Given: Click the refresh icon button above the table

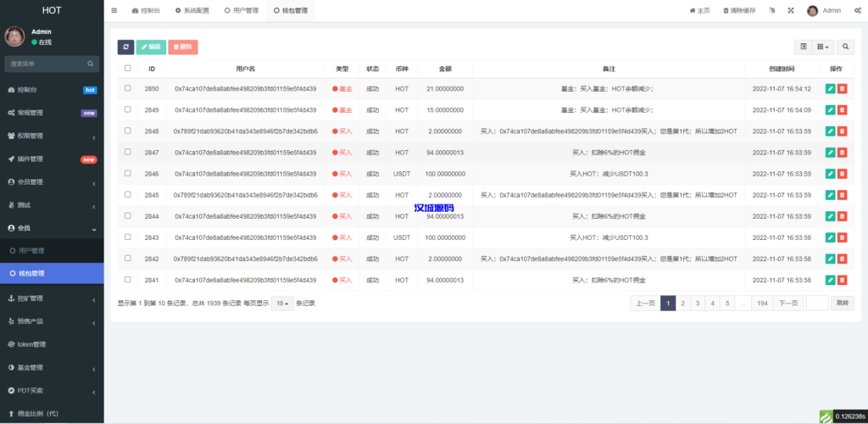Looking at the screenshot, I should [125, 47].
